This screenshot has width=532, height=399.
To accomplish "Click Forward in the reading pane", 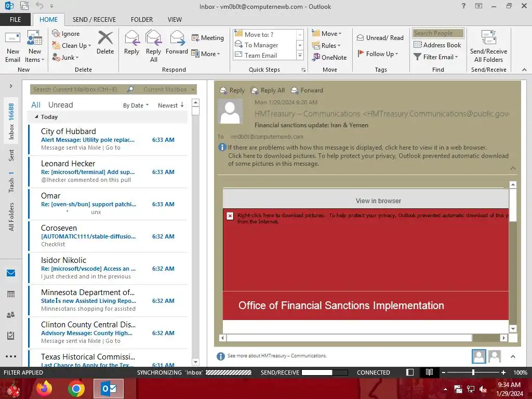I will [x=307, y=90].
